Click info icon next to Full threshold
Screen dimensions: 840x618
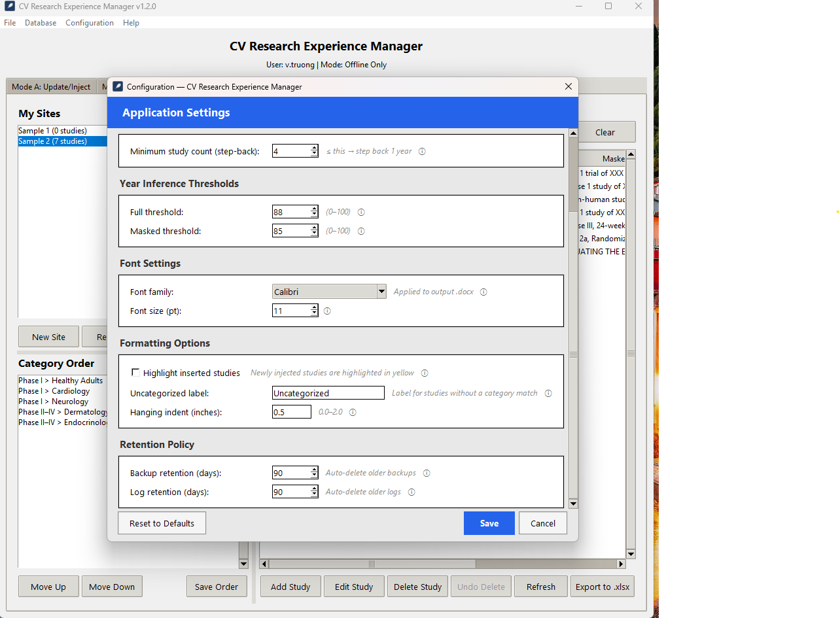[x=361, y=212]
